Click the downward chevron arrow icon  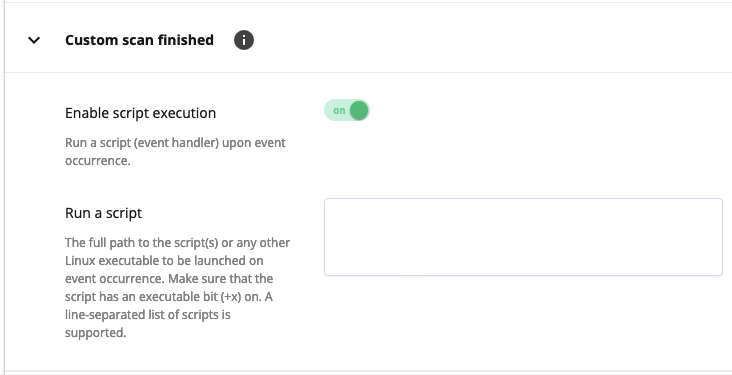click(x=34, y=40)
